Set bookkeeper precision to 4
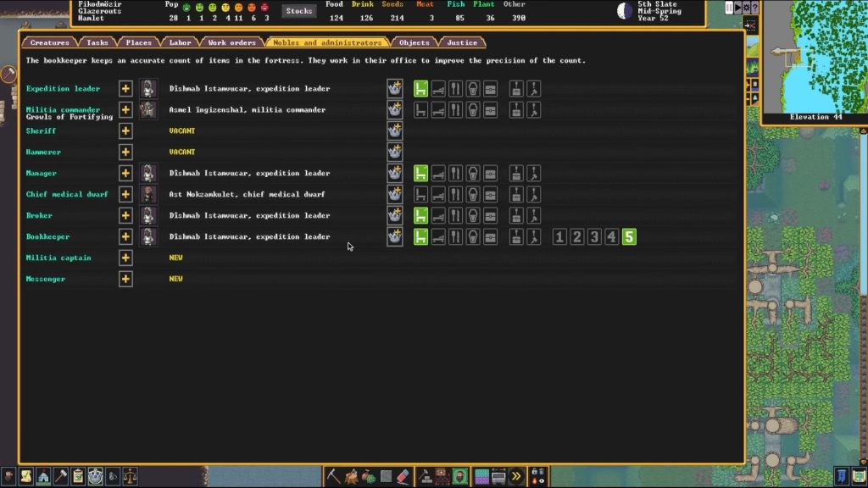 (x=612, y=237)
